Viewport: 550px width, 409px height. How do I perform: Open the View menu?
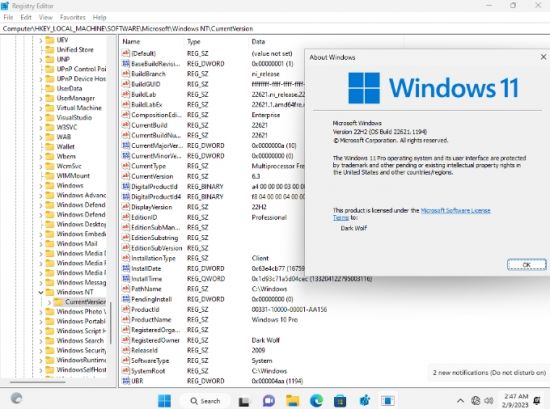(46, 17)
